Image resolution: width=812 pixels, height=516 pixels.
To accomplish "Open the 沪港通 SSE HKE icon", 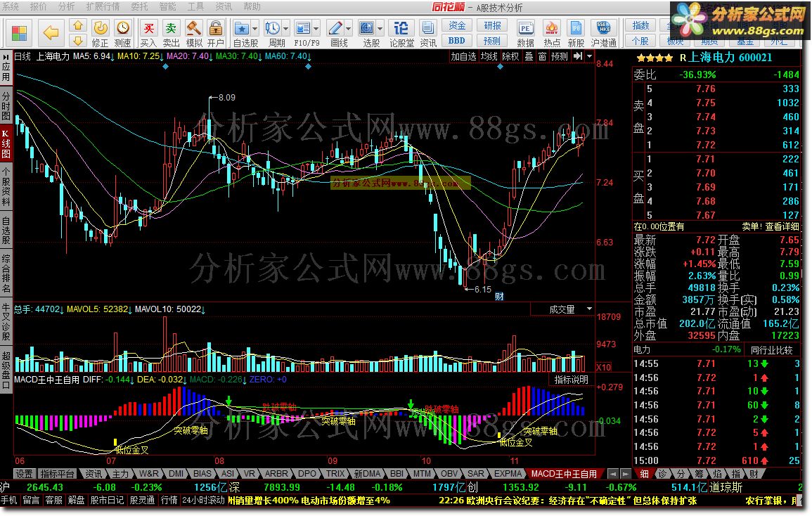I will point(603,28).
